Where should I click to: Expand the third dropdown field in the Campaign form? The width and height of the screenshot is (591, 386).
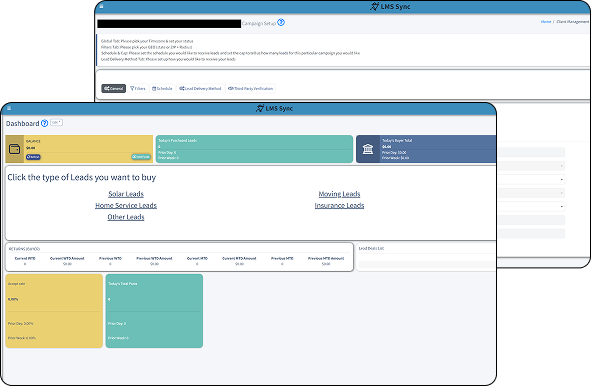pos(531,179)
